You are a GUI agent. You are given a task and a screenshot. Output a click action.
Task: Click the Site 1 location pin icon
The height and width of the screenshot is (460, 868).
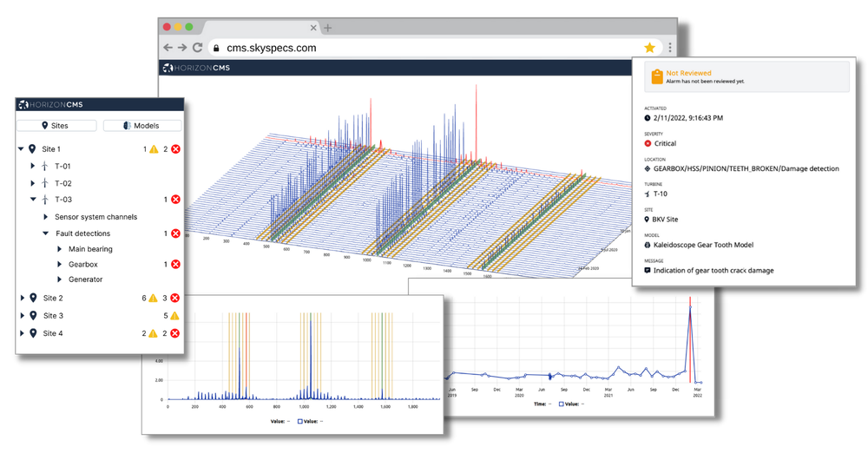32,149
